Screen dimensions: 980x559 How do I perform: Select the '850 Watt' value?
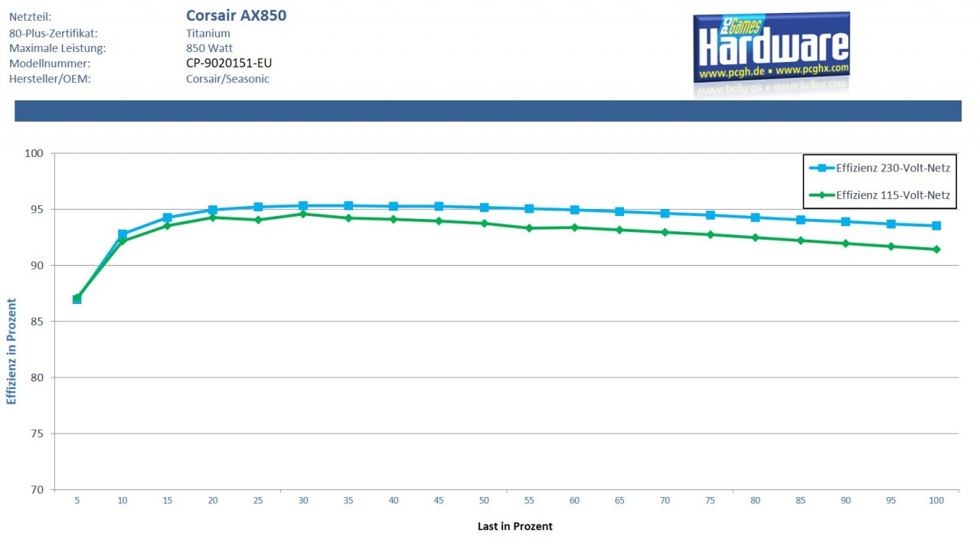coord(209,48)
